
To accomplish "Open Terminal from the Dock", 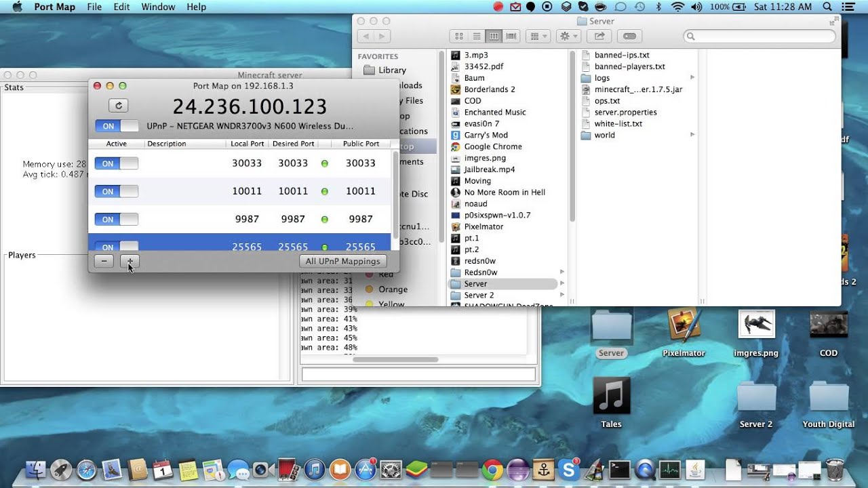I will pyautogui.click(x=620, y=470).
